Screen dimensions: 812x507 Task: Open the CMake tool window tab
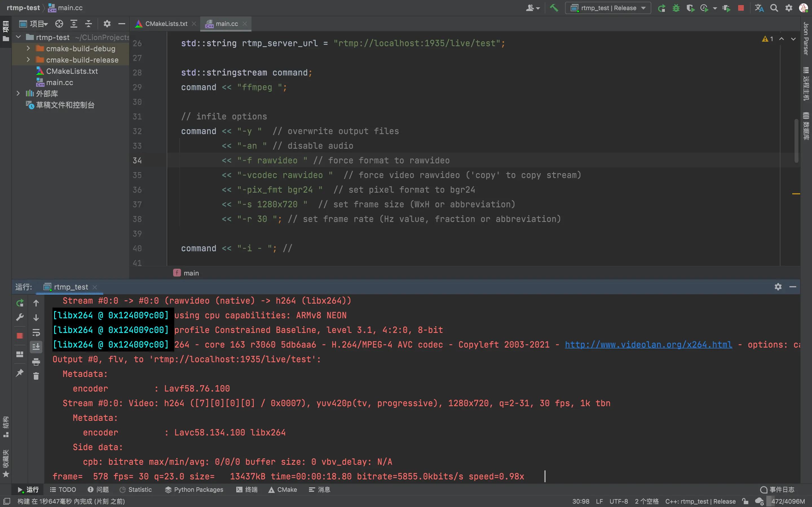click(x=283, y=490)
